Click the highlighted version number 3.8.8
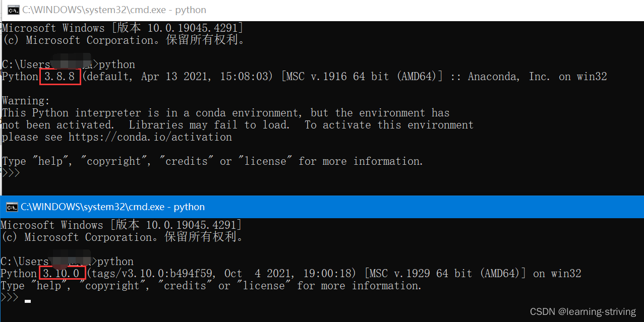This screenshot has height=322, width=644. coord(60,76)
